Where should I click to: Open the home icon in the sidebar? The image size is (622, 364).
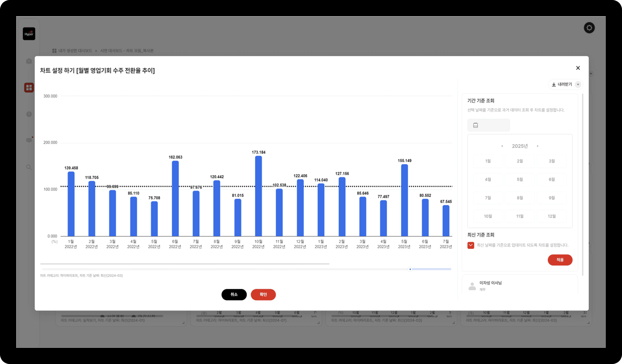[29, 61]
